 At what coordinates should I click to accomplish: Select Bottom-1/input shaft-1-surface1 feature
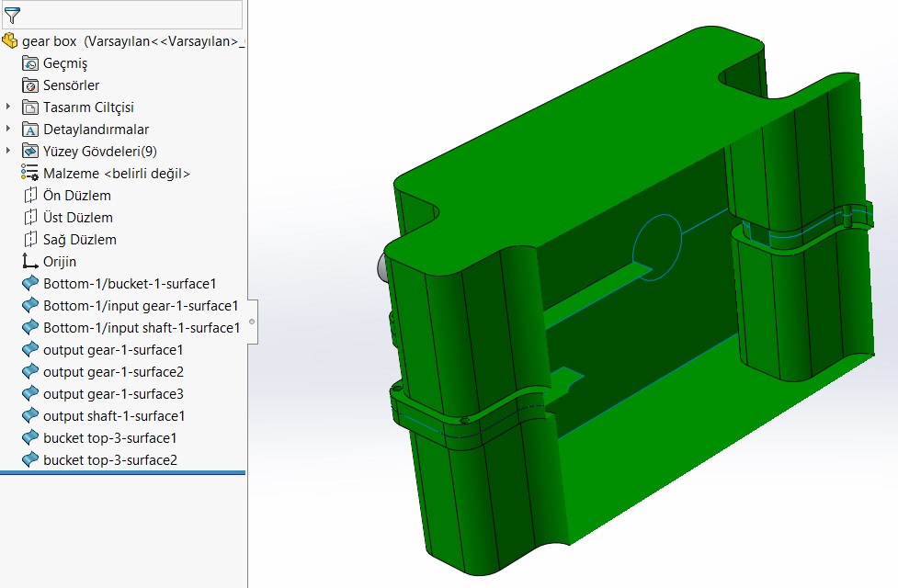(142, 327)
